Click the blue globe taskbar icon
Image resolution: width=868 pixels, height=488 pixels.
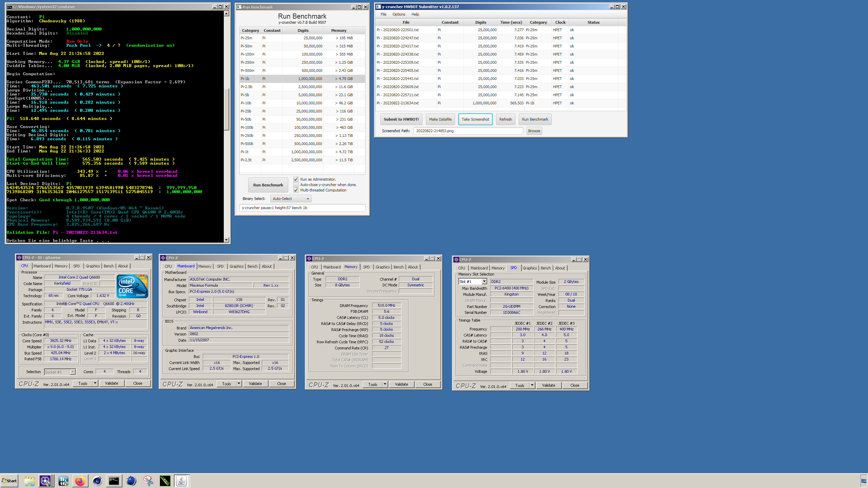click(x=131, y=481)
